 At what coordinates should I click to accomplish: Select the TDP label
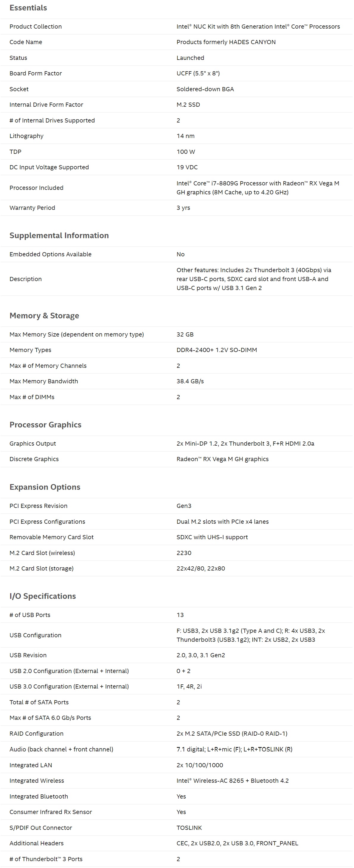pos(15,152)
